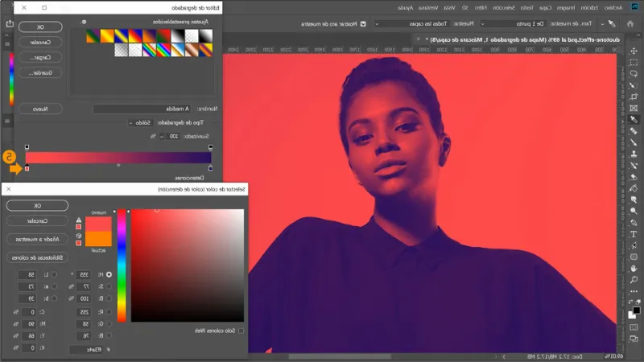Expand the Muestra Todas las capas dropdown
The width and height of the screenshot is (644, 362).
coord(424,24)
